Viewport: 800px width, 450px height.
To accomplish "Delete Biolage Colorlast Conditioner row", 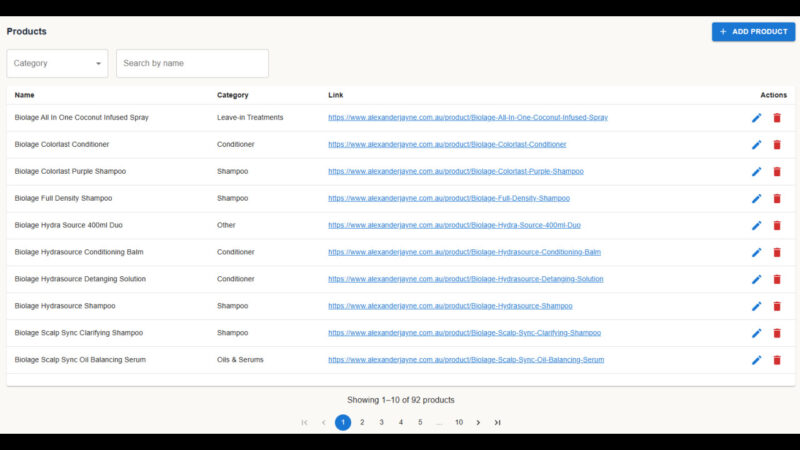I will (777, 145).
